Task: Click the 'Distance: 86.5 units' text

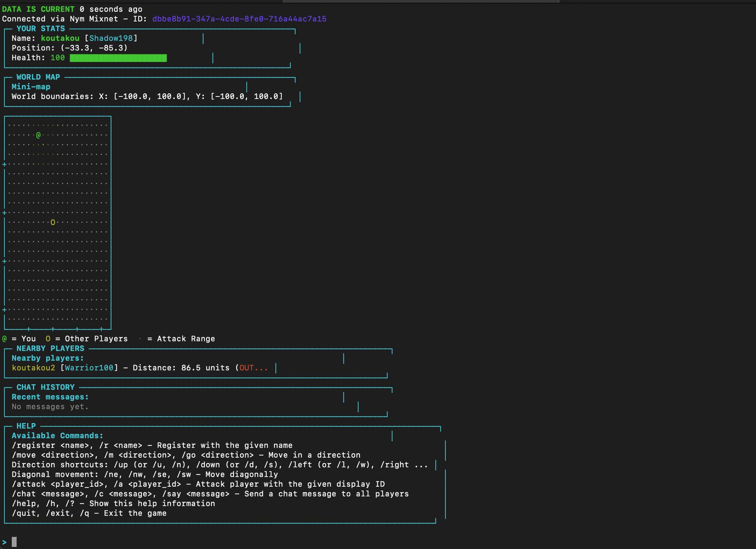Action: click(181, 368)
